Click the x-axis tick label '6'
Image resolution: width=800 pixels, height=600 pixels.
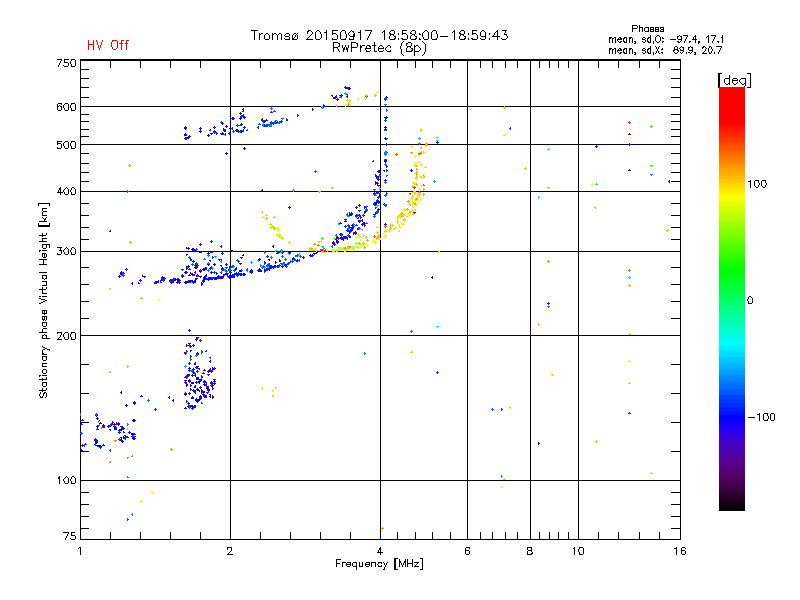point(467,551)
